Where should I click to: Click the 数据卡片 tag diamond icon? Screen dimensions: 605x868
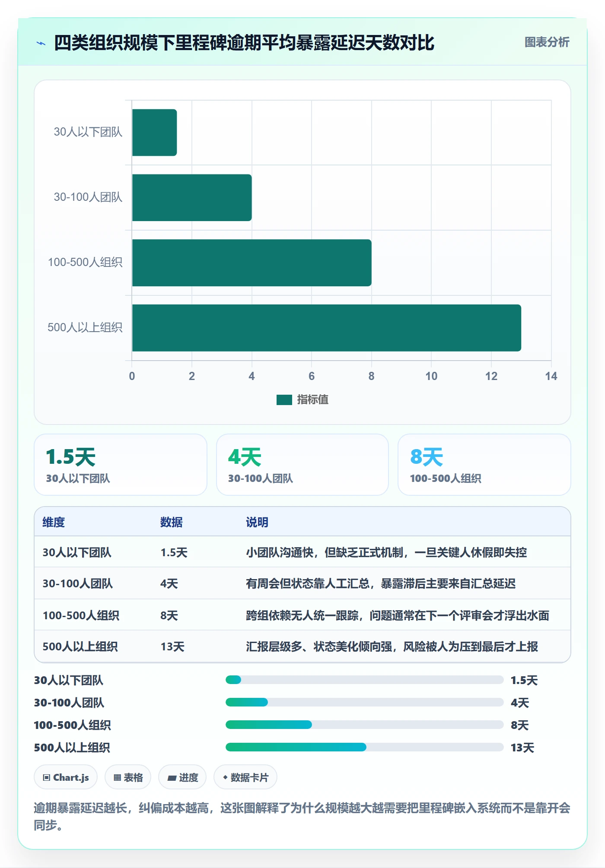point(225,777)
